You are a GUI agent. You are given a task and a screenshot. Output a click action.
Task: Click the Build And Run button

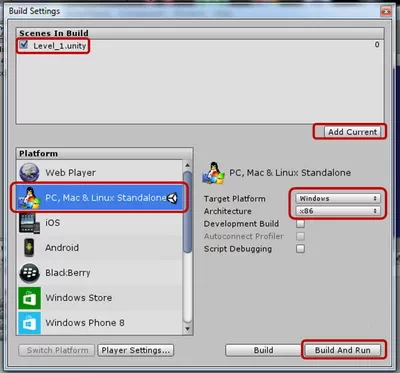(342, 350)
